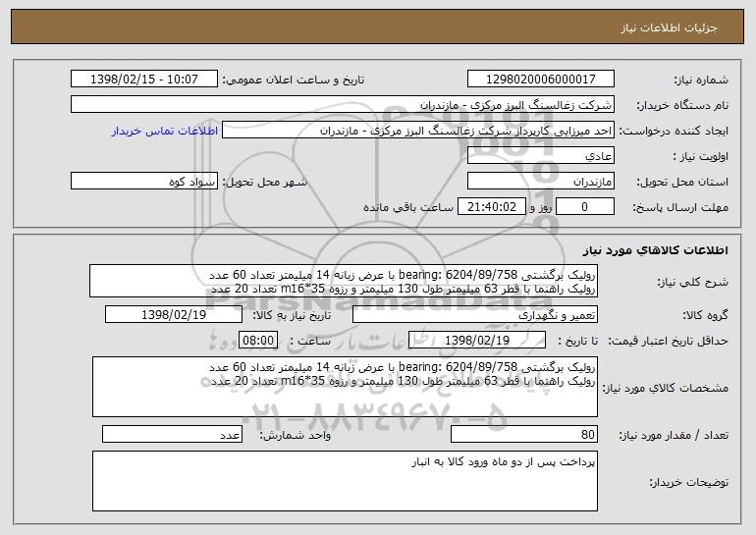Viewport: 756px width, 535px height.
Task: Click the label گروه کالا
Action: 706,316
